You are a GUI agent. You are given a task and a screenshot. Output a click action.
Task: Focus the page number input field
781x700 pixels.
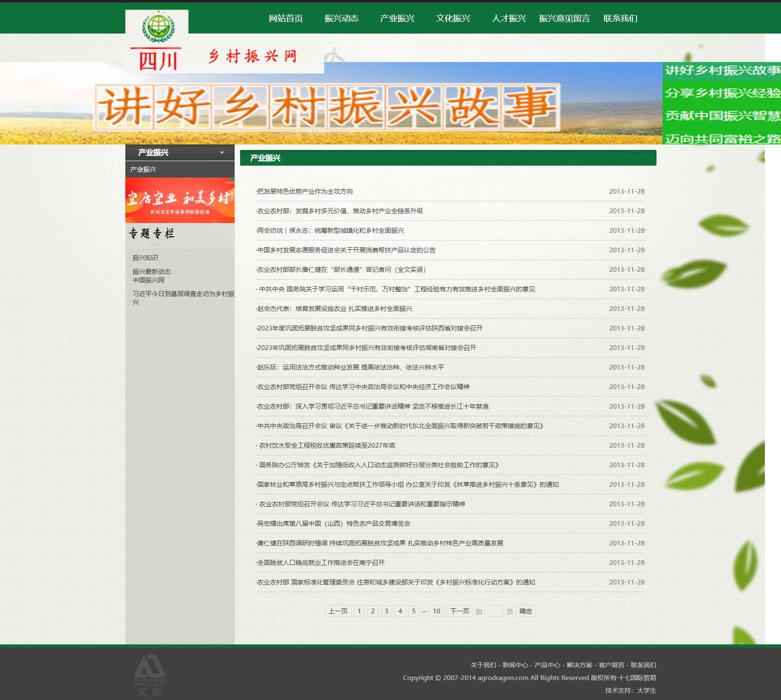[x=494, y=611]
